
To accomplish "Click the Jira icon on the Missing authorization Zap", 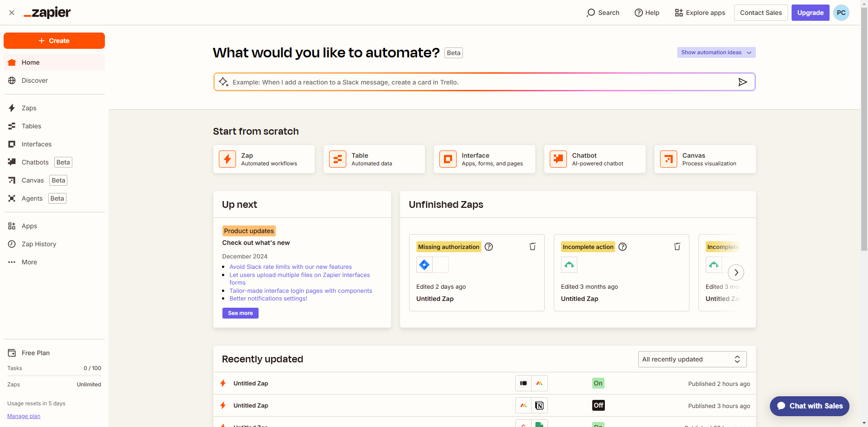I will (x=424, y=265).
